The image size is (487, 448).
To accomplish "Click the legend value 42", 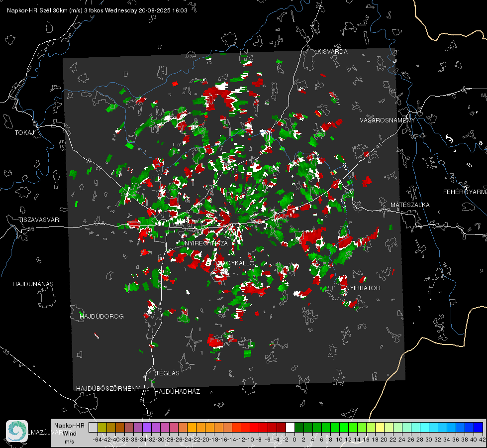I will (483, 440).
